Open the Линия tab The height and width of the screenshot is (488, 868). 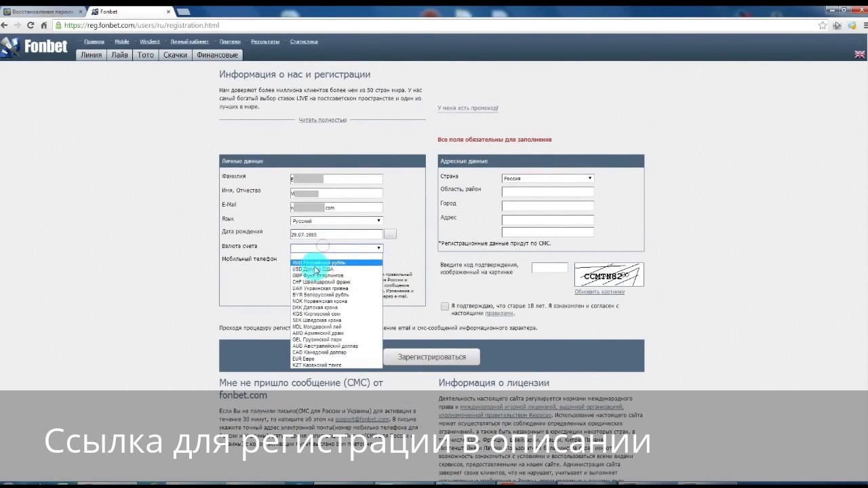91,55
